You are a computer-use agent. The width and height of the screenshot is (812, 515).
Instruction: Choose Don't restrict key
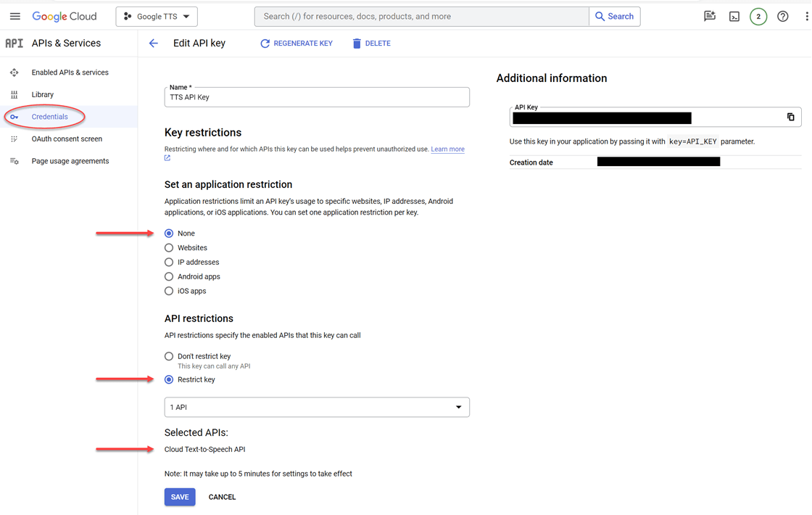(169, 356)
